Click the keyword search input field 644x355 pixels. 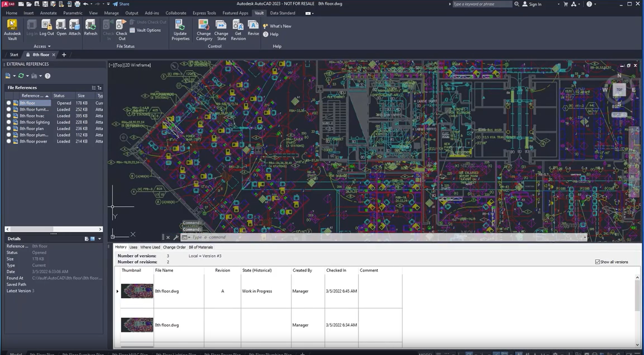[x=482, y=4]
